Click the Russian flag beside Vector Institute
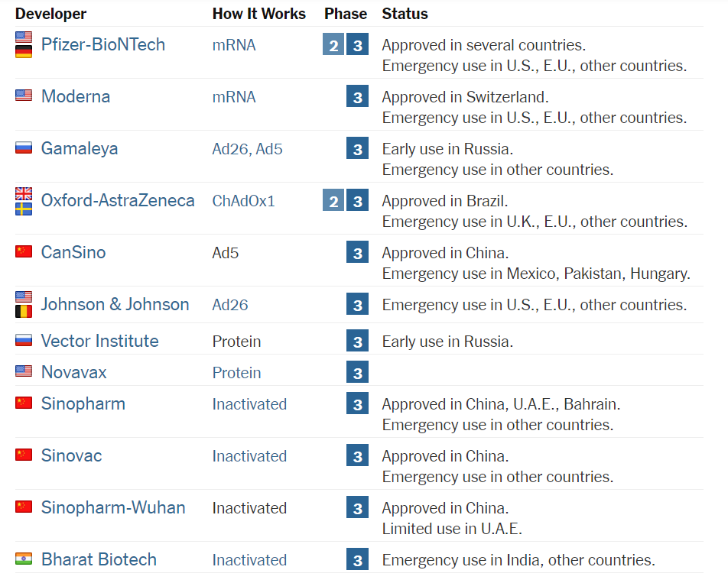The height and width of the screenshot is (583, 728). pos(24,340)
